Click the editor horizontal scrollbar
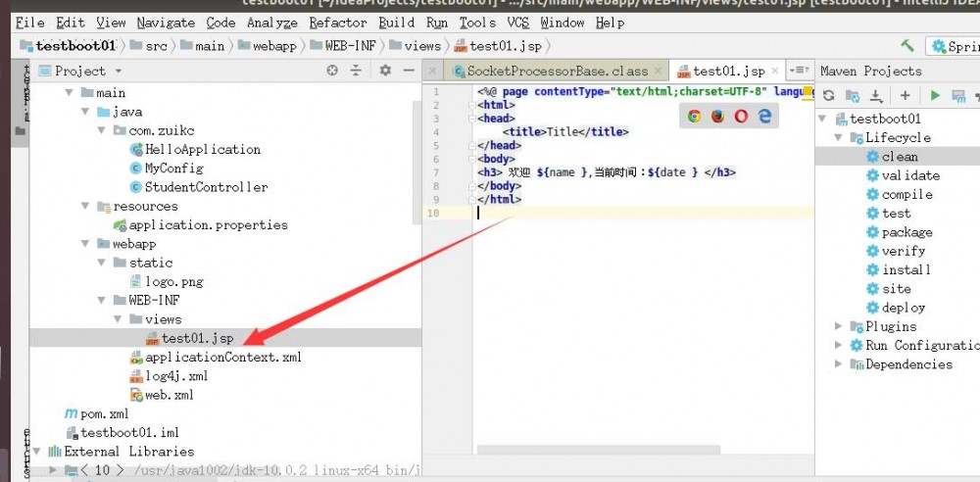 click(598, 450)
